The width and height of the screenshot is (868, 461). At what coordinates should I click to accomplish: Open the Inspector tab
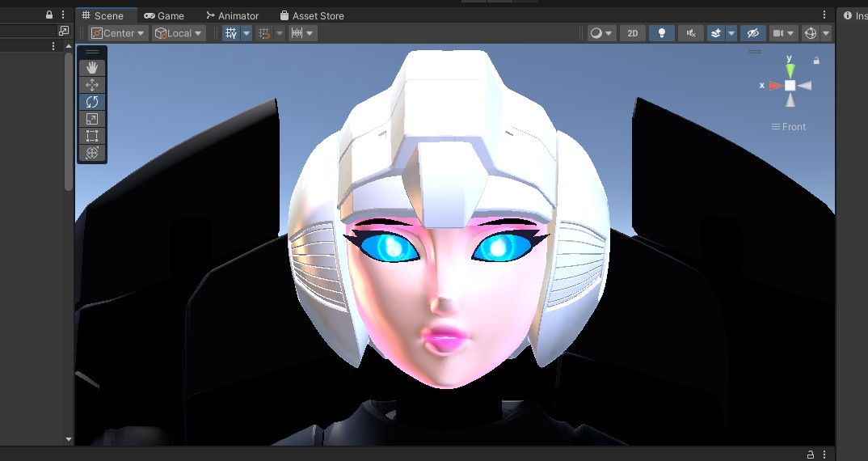tap(854, 15)
